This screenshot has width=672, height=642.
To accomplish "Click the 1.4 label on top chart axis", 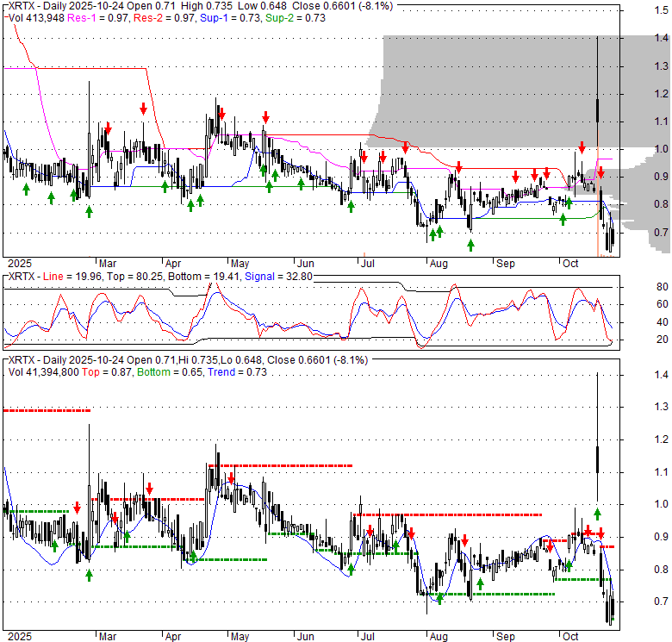I will click(662, 38).
